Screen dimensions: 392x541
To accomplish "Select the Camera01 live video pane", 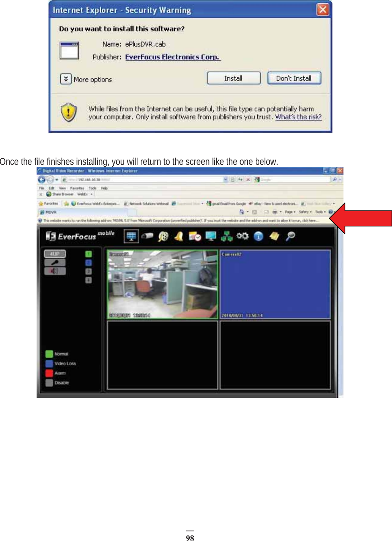I will 162,285.
